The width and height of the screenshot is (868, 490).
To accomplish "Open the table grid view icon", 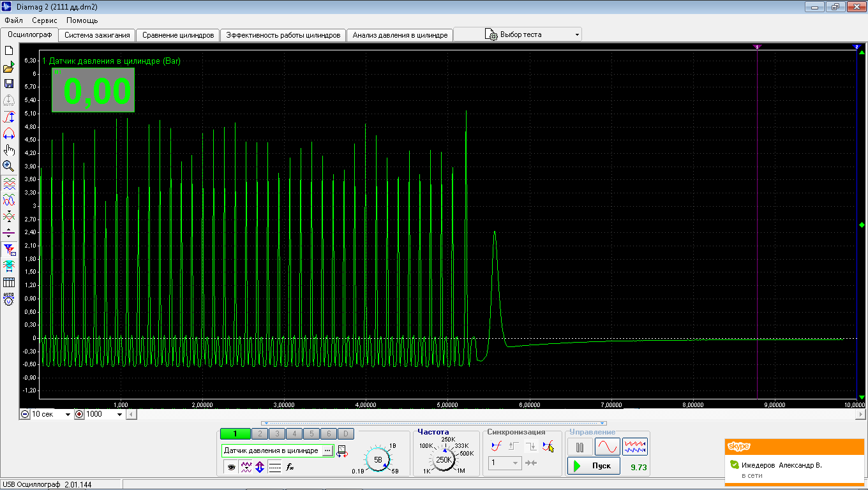I will pos(9,282).
